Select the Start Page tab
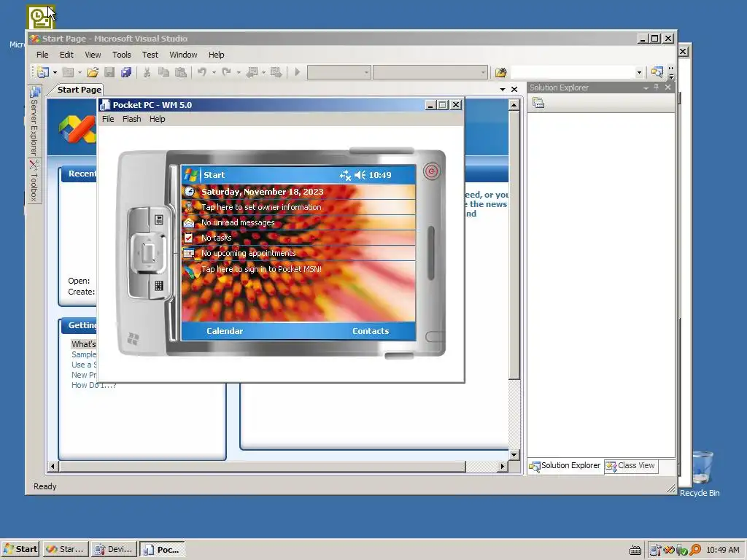The width and height of the screenshot is (747, 560). click(79, 90)
